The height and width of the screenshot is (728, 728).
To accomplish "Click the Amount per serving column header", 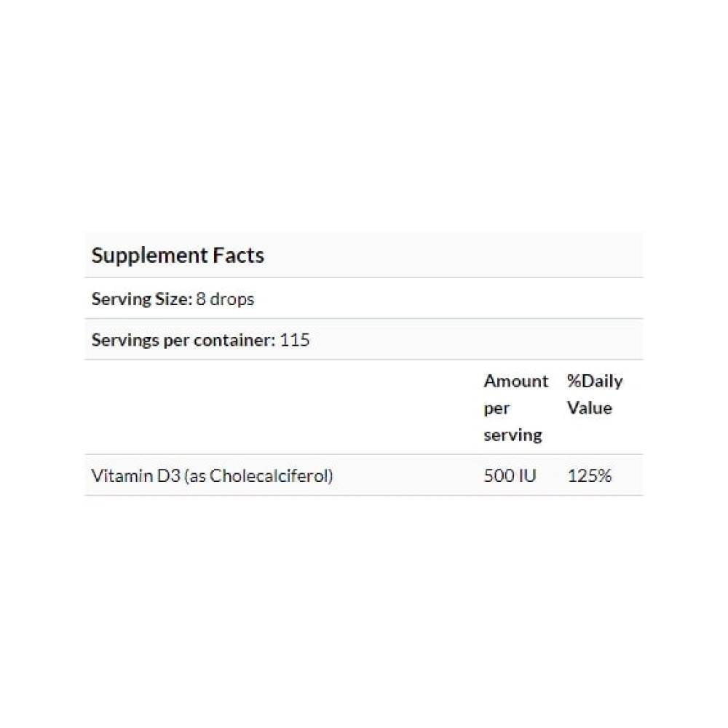I will click(516, 408).
